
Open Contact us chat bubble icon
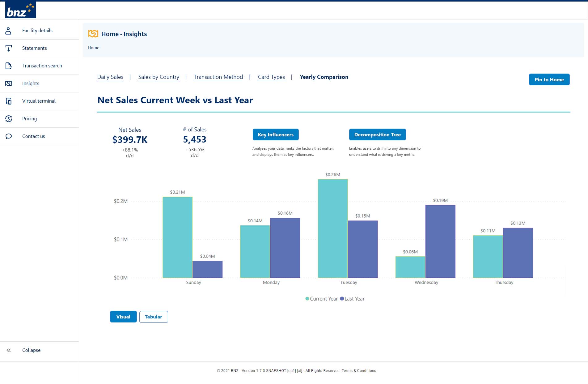click(8, 136)
